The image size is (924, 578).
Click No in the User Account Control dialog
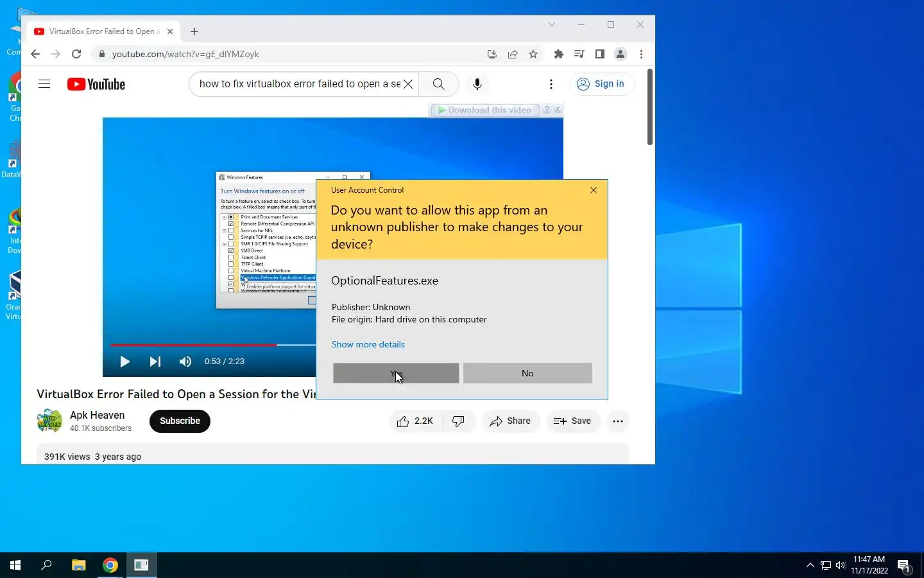click(x=527, y=373)
